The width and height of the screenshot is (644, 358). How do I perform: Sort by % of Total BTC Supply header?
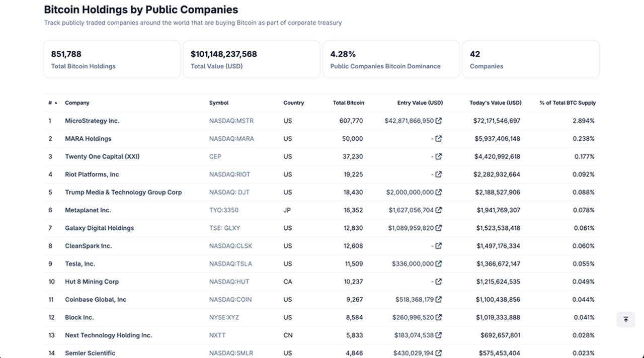pos(568,103)
